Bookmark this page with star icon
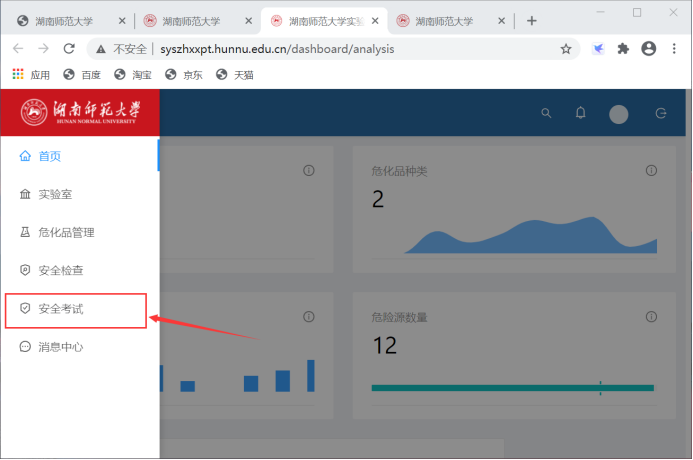 (566, 49)
